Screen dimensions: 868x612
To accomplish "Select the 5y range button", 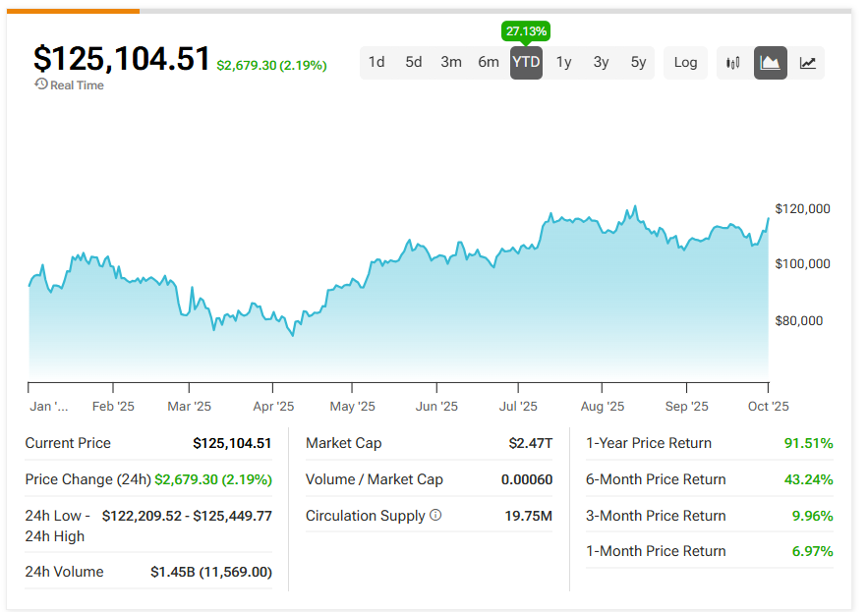I will pyautogui.click(x=638, y=62).
